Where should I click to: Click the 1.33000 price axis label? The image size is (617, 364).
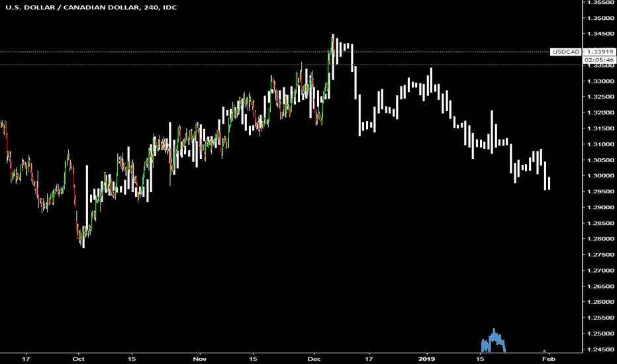click(x=600, y=81)
